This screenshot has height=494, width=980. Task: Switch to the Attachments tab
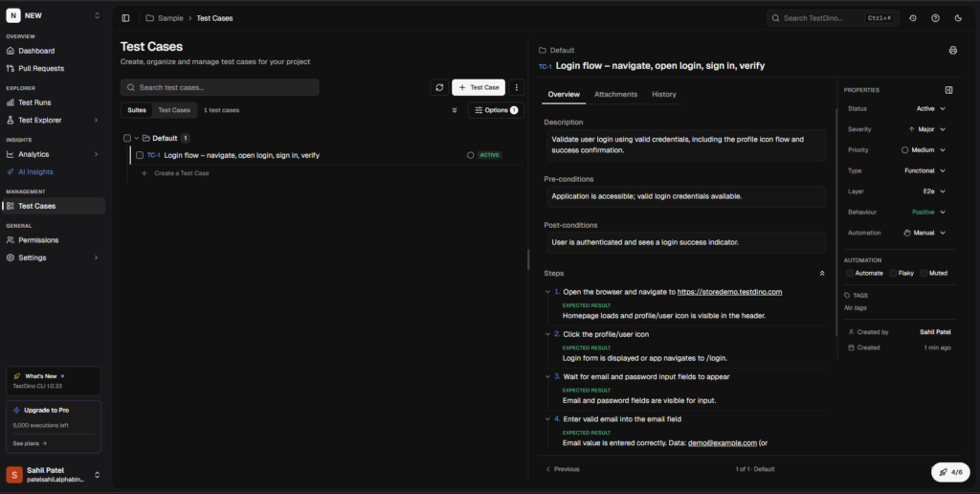615,94
